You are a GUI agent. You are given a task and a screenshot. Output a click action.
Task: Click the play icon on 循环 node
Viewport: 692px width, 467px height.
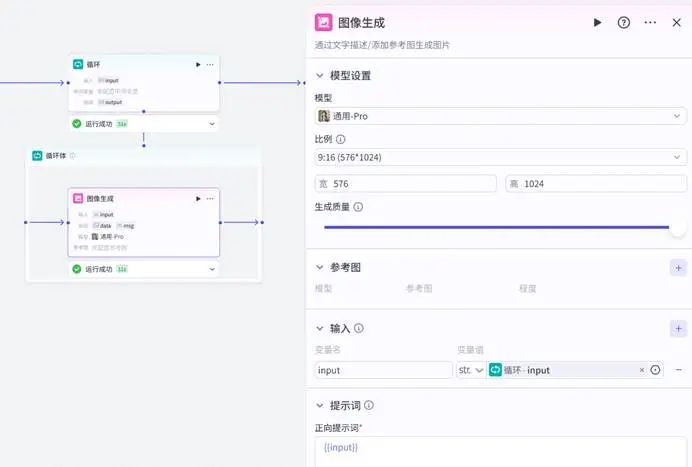point(198,64)
